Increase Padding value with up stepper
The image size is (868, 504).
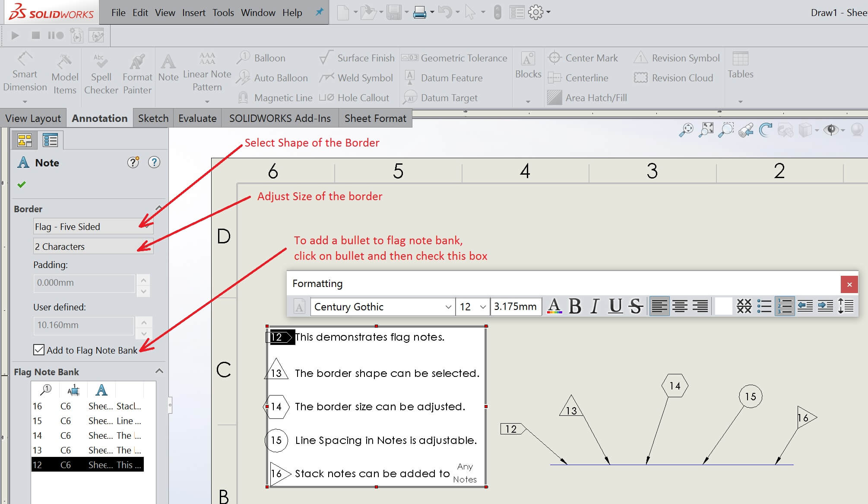coord(143,280)
